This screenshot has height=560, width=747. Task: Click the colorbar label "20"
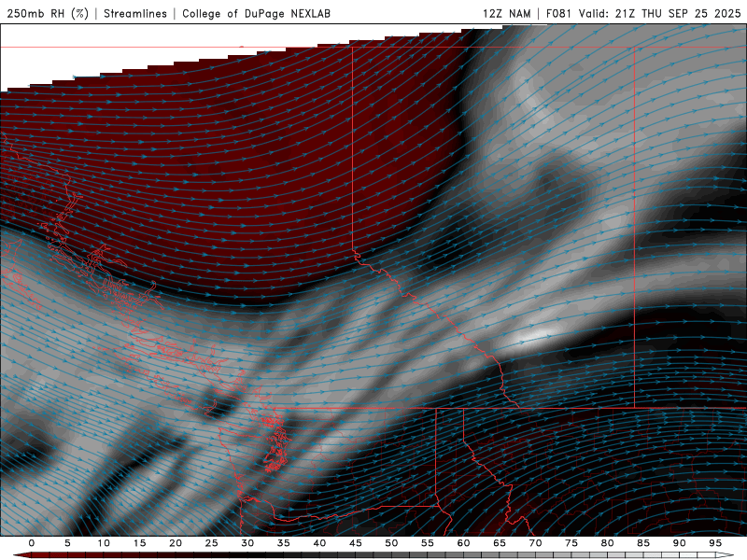click(x=176, y=543)
